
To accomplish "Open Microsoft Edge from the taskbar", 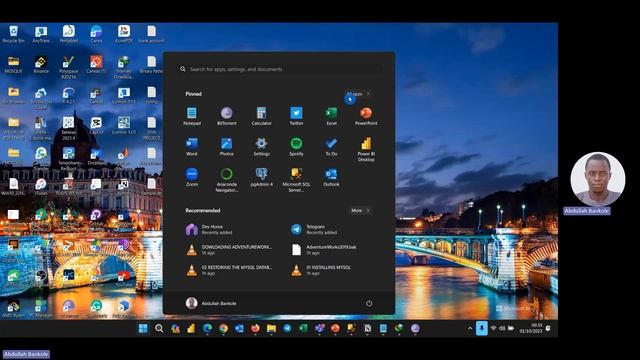I will coord(207,328).
